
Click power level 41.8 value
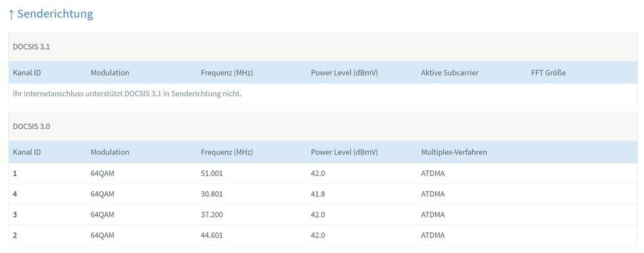(x=318, y=194)
